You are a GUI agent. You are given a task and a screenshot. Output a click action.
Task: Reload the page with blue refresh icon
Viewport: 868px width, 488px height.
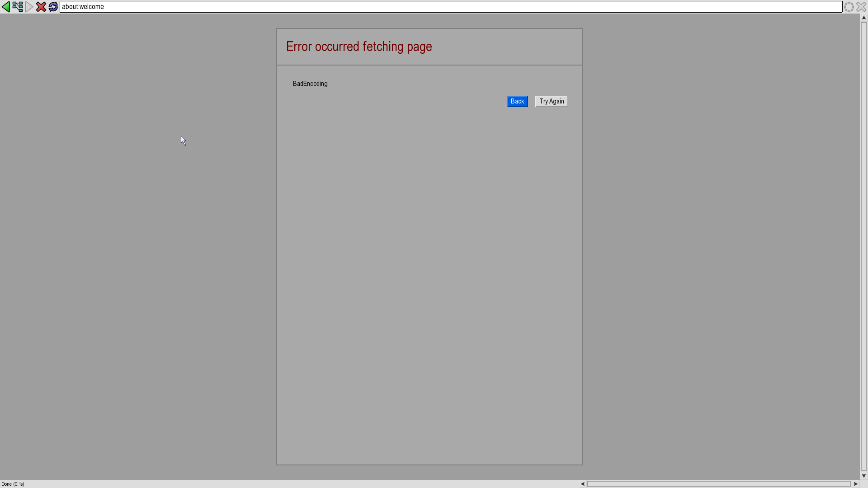click(x=53, y=7)
